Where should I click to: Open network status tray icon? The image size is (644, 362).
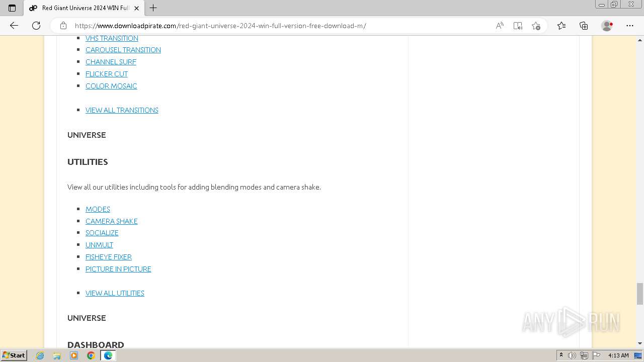[x=584, y=355]
